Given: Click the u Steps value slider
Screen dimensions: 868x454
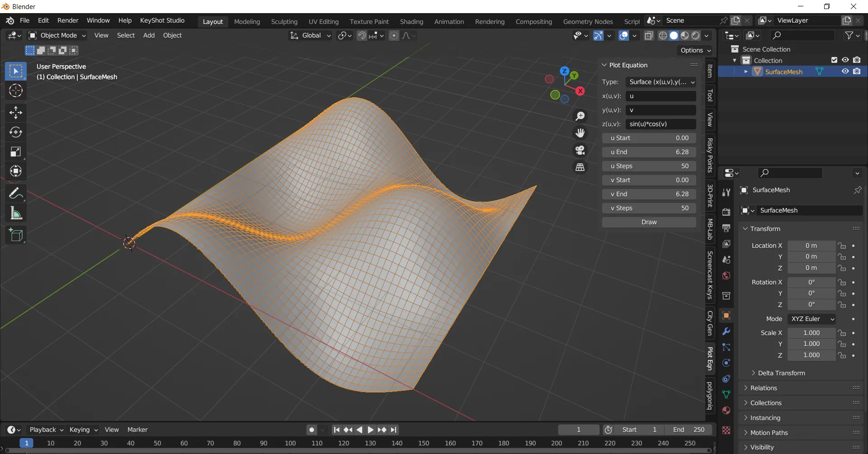Looking at the screenshot, I should pos(649,166).
